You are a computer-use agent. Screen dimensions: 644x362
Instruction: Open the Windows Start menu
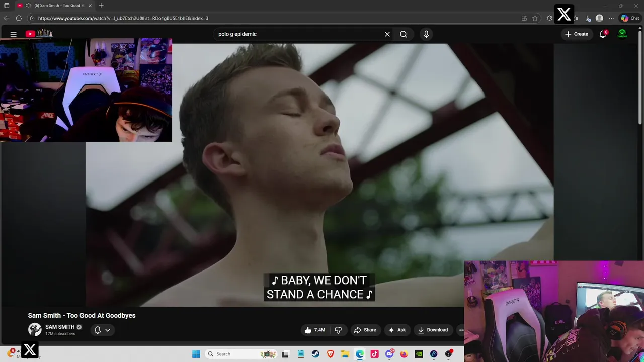[196, 354]
